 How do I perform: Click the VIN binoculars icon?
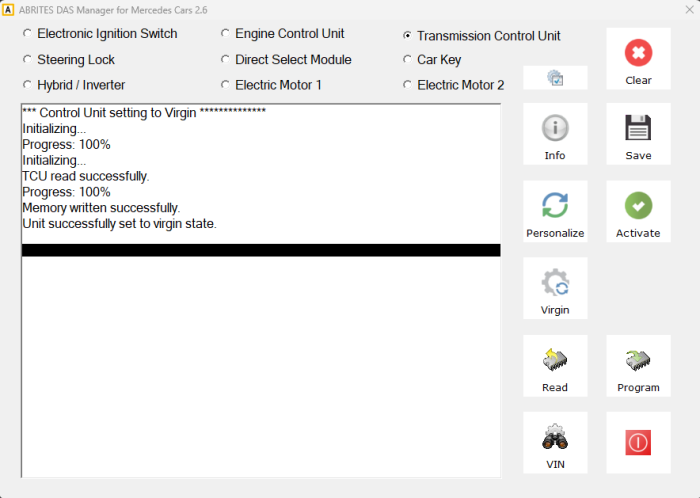[x=555, y=443]
